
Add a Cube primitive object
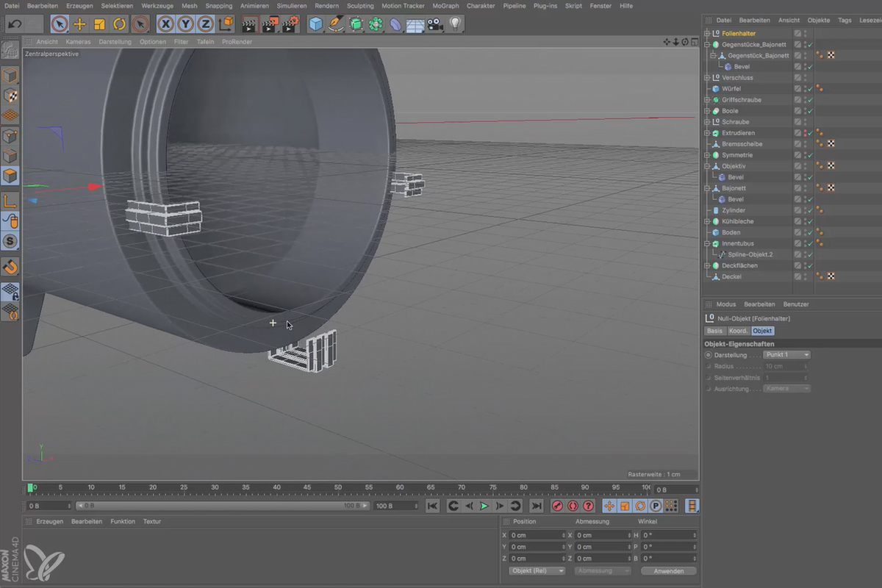click(316, 24)
